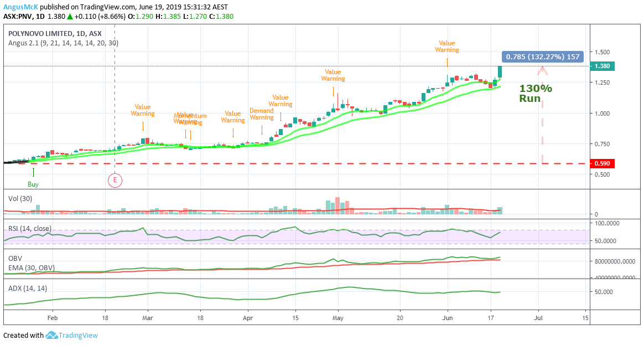
Task: Click the 80000000.0000 OBV axis value
Action: click(615, 261)
